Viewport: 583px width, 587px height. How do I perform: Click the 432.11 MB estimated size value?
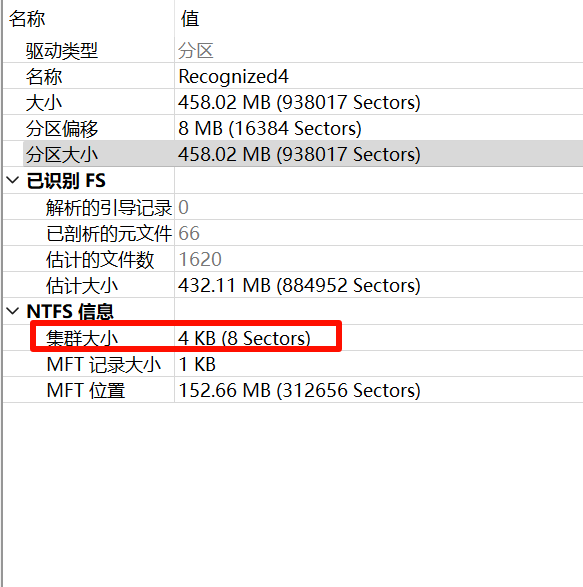pyautogui.click(x=299, y=285)
